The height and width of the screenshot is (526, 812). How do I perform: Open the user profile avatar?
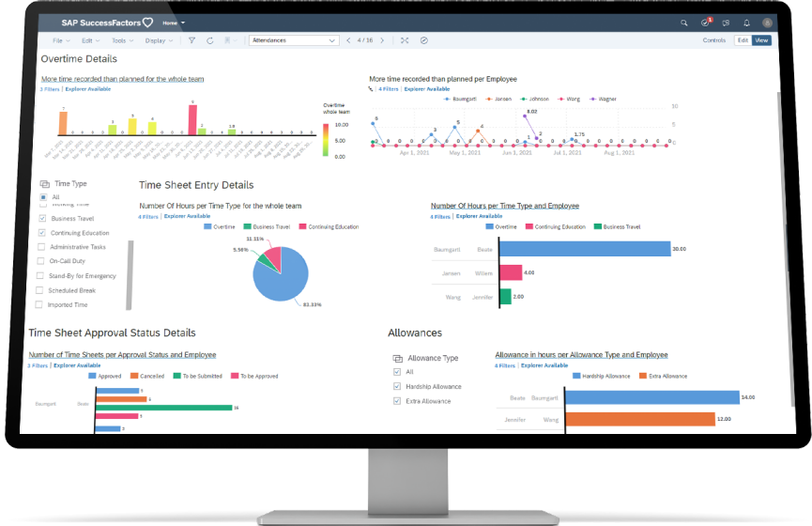point(768,22)
